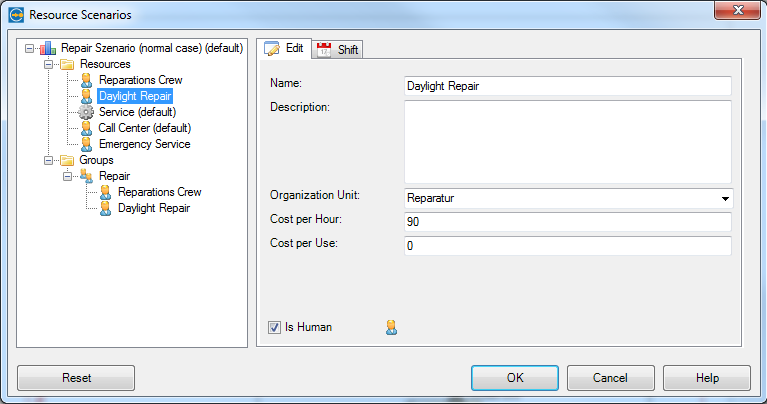Select the Service gear icon
The height and width of the screenshot is (404, 767).
(x=86, y=112)
